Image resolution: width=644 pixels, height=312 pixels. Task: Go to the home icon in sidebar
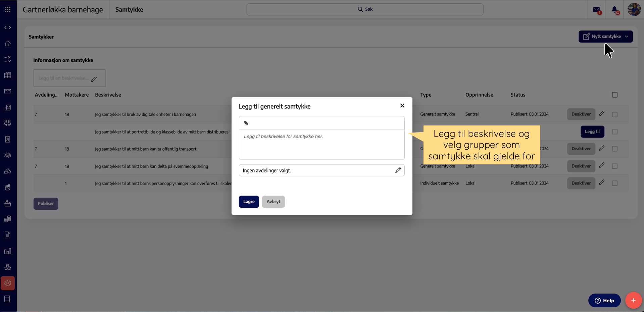point(8,44)
